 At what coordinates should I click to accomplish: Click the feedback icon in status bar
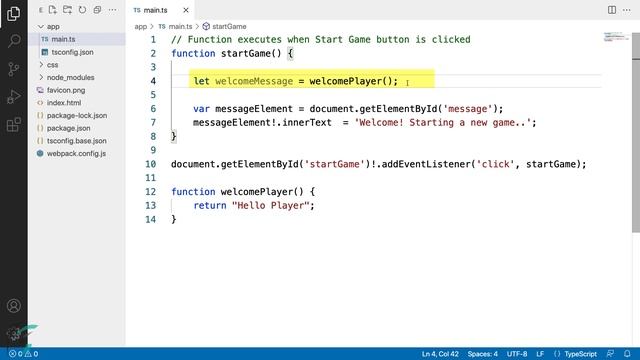coord(610,354)
